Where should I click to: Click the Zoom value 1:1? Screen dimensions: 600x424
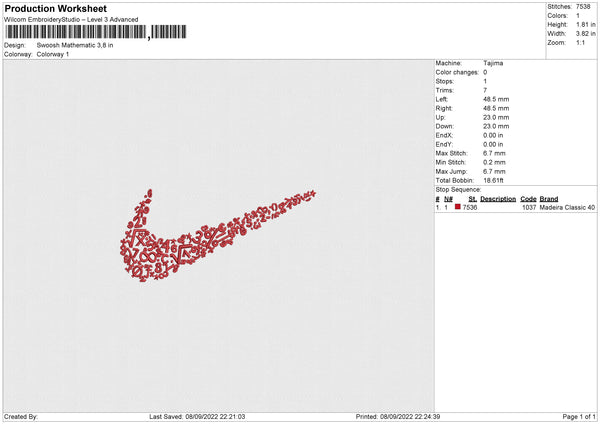[x=580, y=42]
